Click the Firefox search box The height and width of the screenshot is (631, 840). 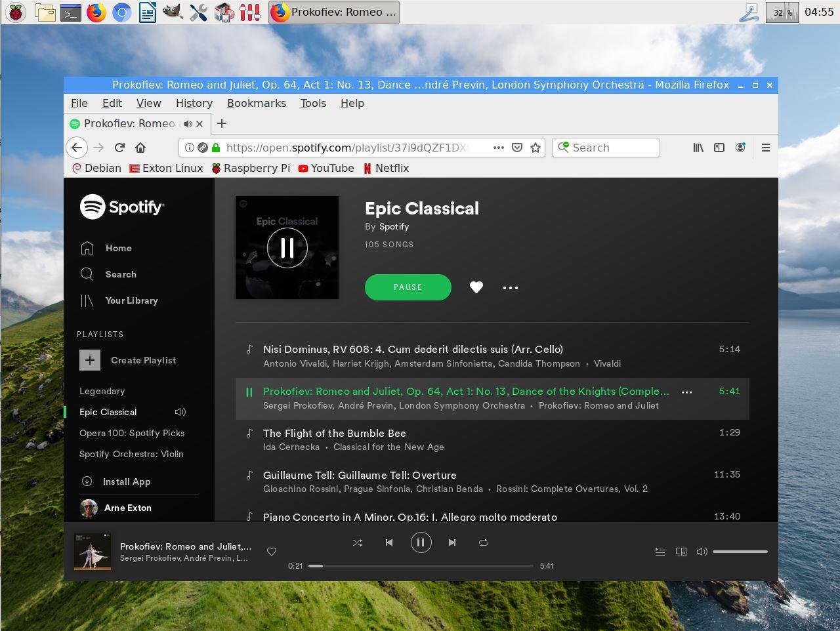(606, 148)
